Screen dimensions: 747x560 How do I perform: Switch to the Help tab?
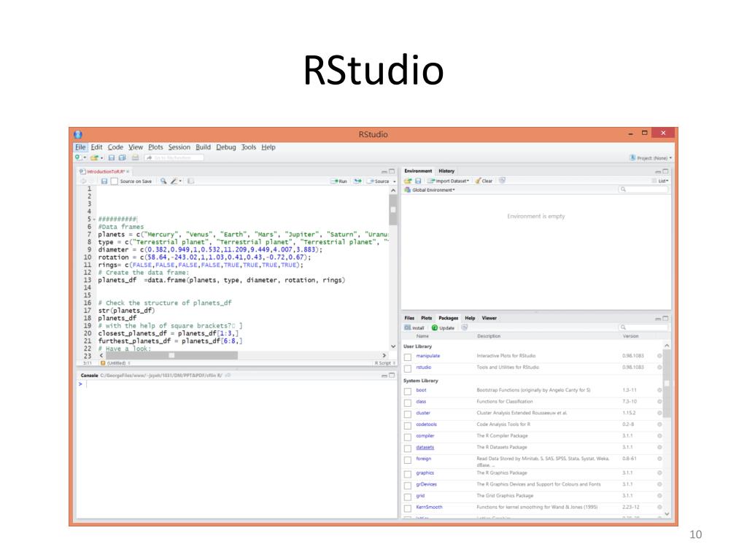pos(470,318)
